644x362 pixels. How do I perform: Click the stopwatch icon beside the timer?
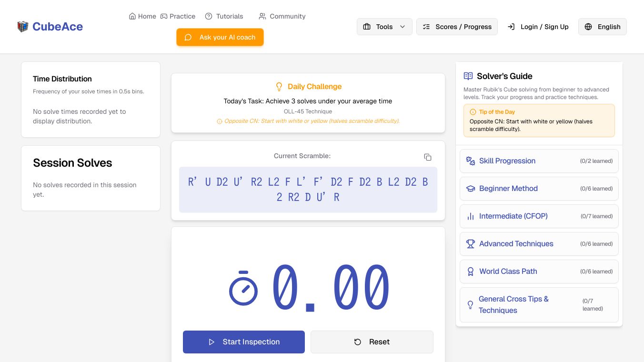(243, 288)
